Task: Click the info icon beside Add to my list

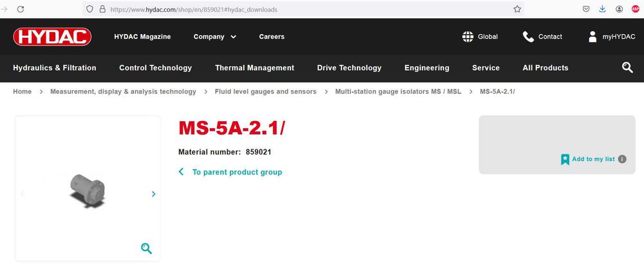Action: click(x=622, y=159)
